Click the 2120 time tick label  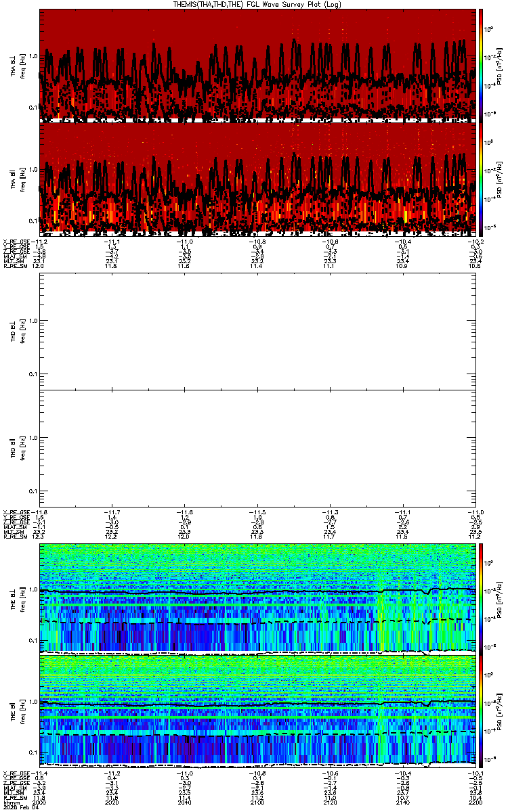(x=330, y=803)
